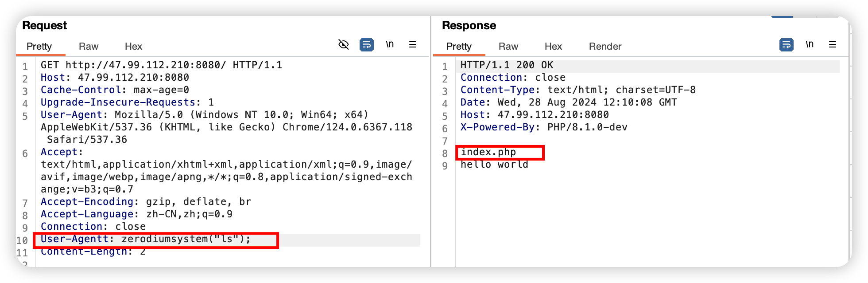Show newline characters \n in Request panel
Screen dimensions: 868x283
tap(390, 44)
